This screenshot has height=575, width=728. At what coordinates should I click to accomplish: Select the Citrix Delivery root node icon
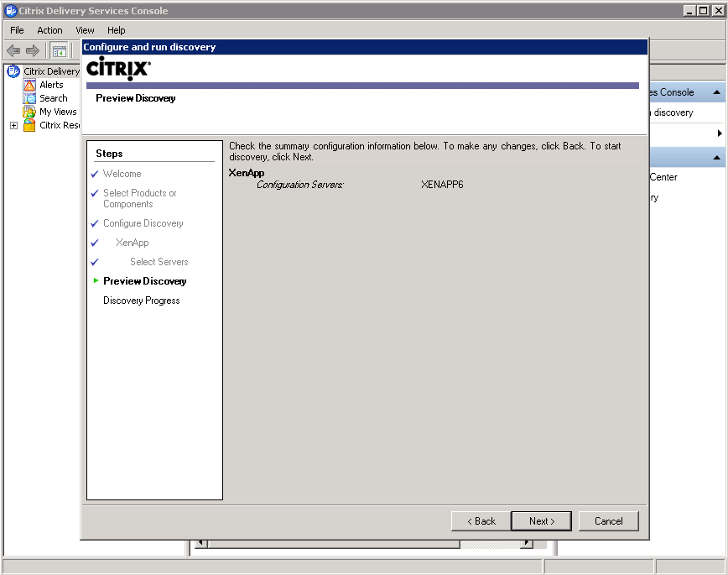pyautogui.click(x=13, y=71)
